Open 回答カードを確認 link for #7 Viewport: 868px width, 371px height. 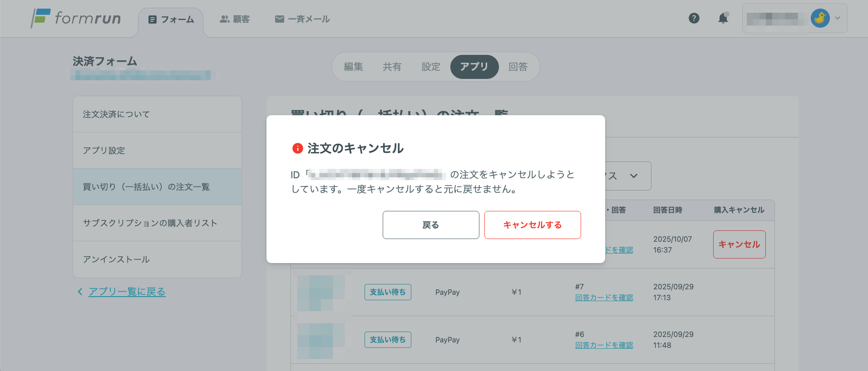click(x=604, y=298)
